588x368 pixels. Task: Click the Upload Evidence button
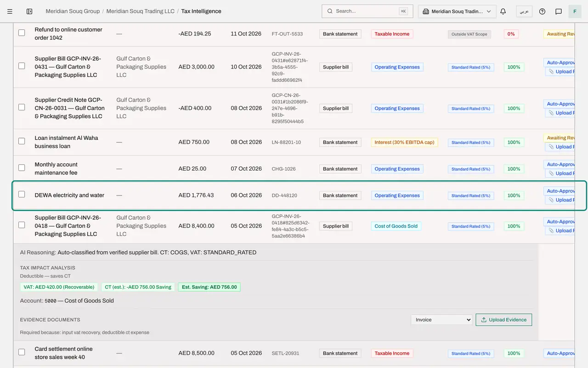[503, 320]
